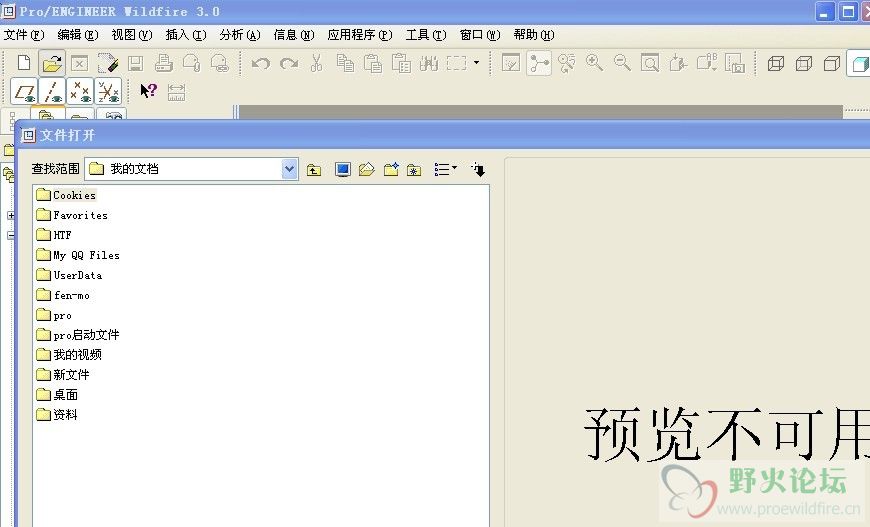The height and width of the screenshot is (527, 870).
Task: Click the Save floppy disk icon
Action: (136, 63)
